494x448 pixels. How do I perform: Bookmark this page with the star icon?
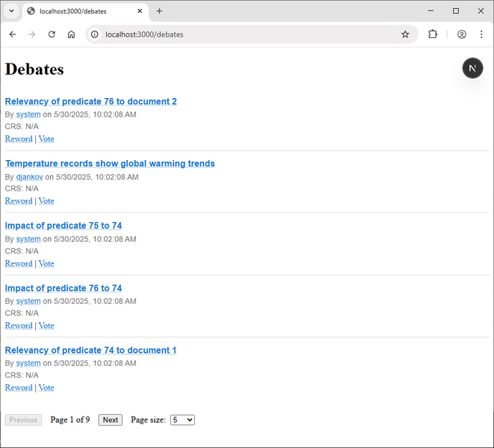[x=405, y=34]
